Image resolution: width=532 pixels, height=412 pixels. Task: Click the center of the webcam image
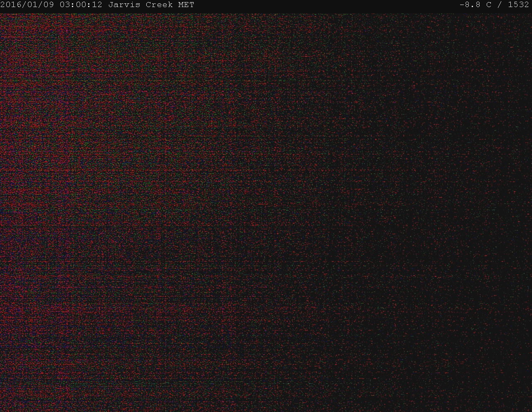pos(266,212)
